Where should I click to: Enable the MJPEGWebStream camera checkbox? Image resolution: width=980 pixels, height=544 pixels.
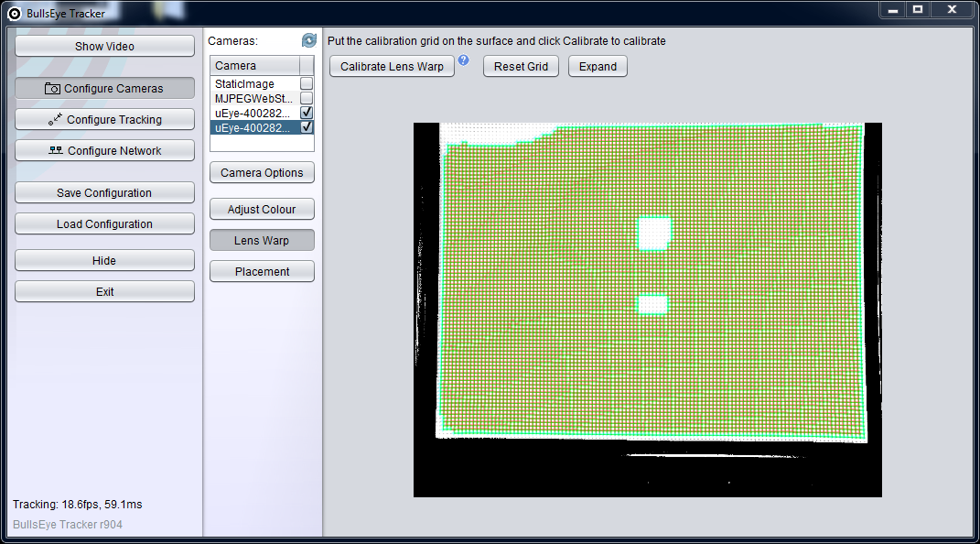pyautogui.click(x=307, y=98)
